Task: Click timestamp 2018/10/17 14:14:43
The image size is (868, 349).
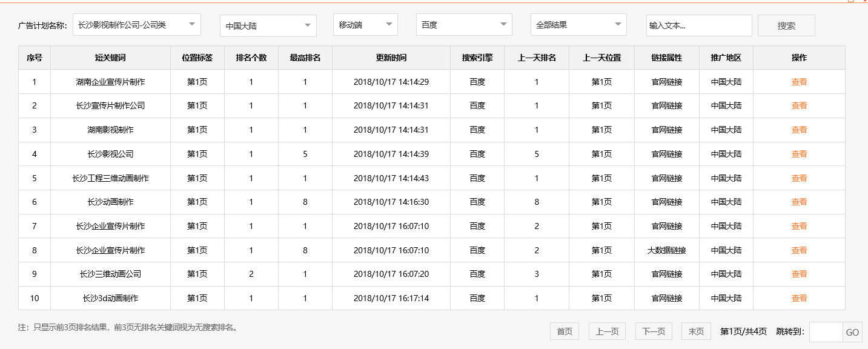Action: pos(391,178)
